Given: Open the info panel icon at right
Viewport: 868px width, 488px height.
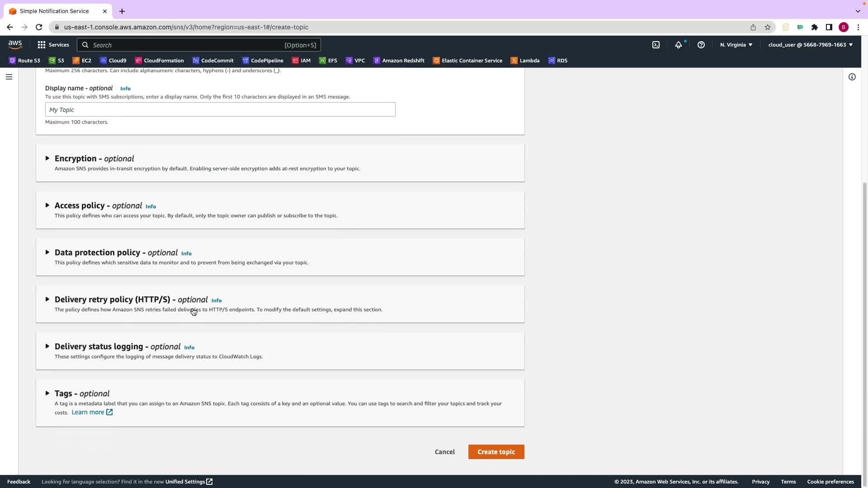Looking at the screenshot, I should 852,77.
